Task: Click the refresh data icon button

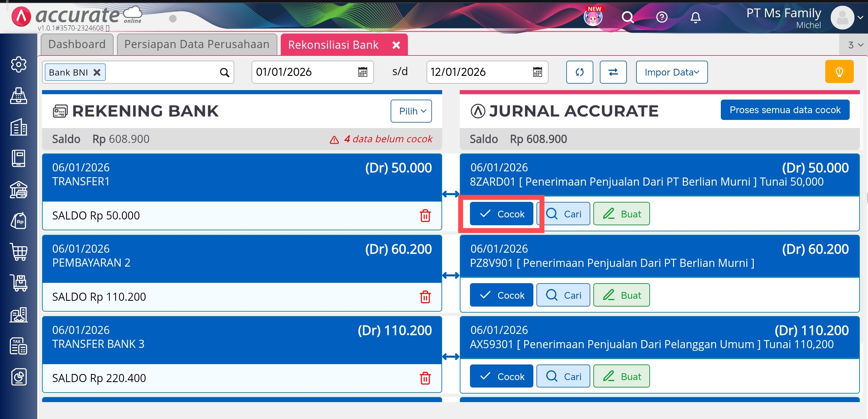Action: [x=579, y=72]
